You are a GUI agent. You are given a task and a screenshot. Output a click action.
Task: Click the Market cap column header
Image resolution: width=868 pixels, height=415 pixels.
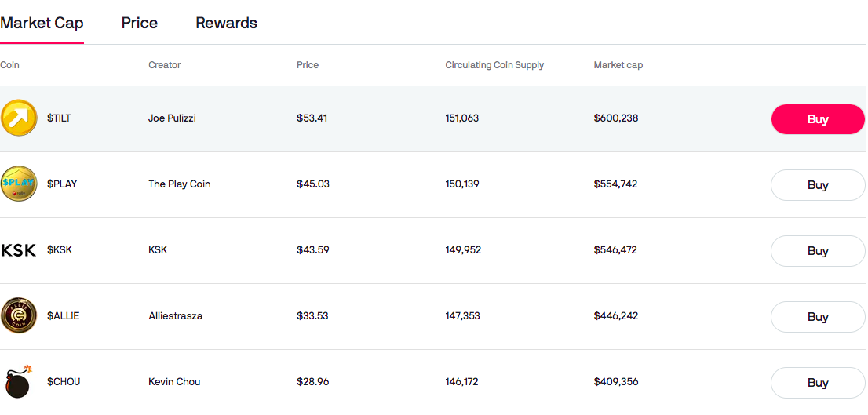[x=618, y=65]
